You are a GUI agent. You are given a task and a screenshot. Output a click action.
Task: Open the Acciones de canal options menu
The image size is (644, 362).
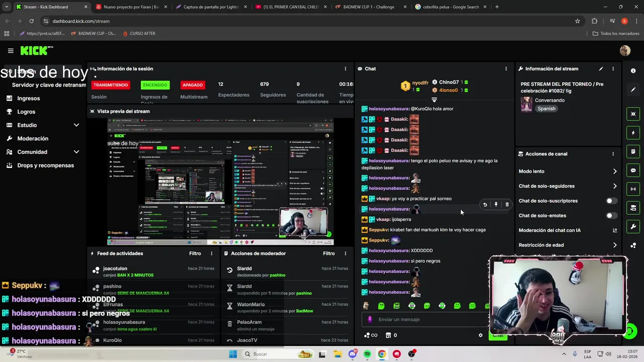tap(613, 154)
